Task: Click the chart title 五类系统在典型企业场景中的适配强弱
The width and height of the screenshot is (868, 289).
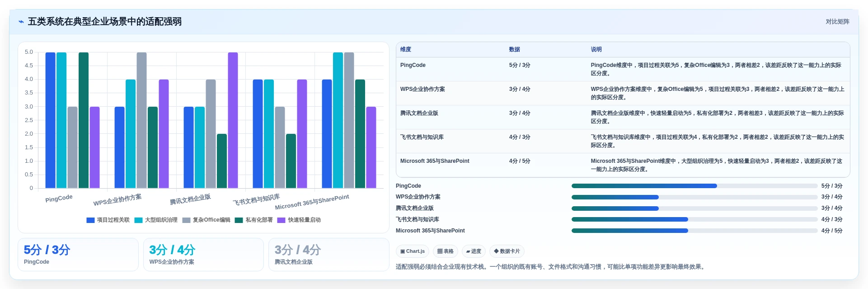Action: 105,22
